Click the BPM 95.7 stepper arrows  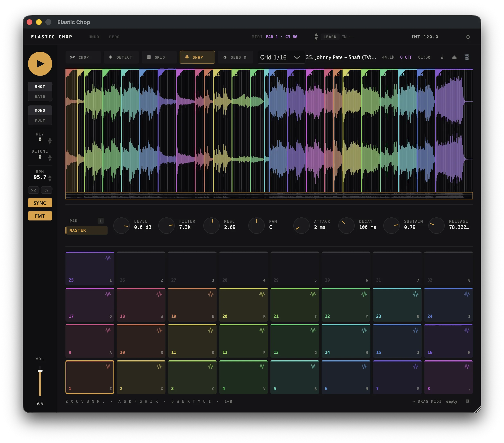(50, 178)
